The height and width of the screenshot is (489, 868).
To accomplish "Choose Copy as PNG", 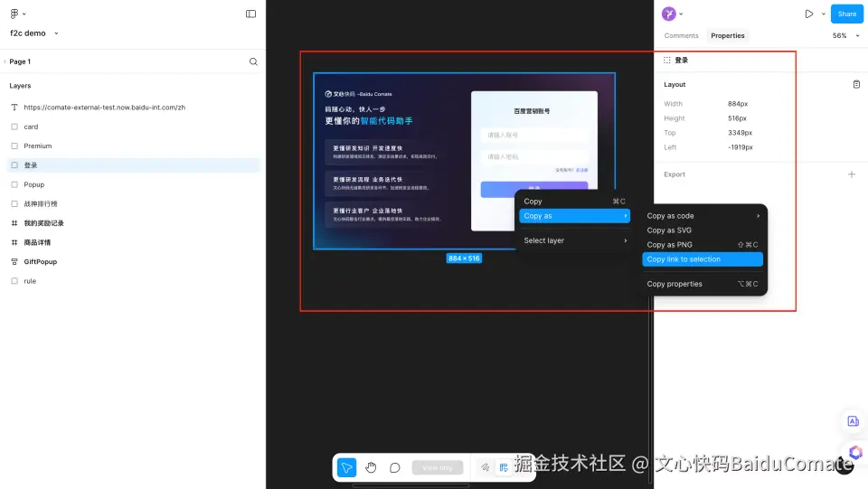I will (x=703, y=244).
